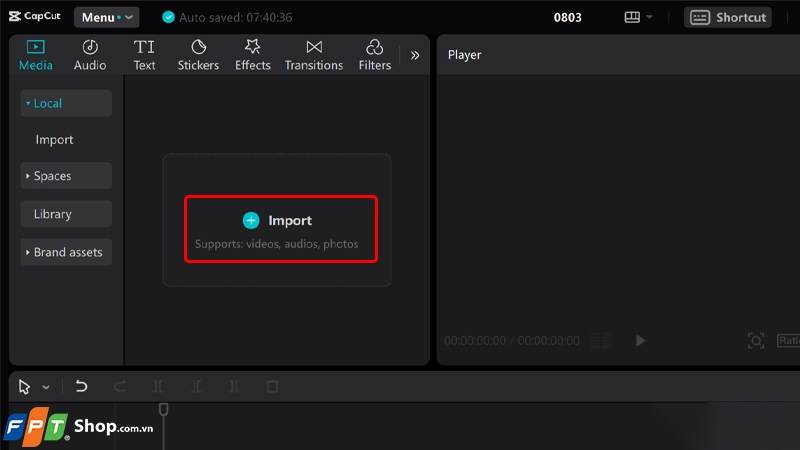Open the Stickers tab
The width and height of the screenshot is (800, 450).
click(198, 55)
